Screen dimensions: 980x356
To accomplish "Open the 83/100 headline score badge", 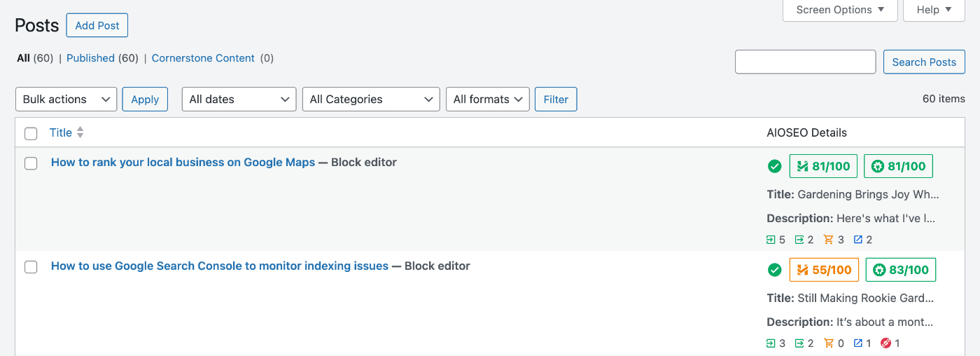I will point(901,270).
